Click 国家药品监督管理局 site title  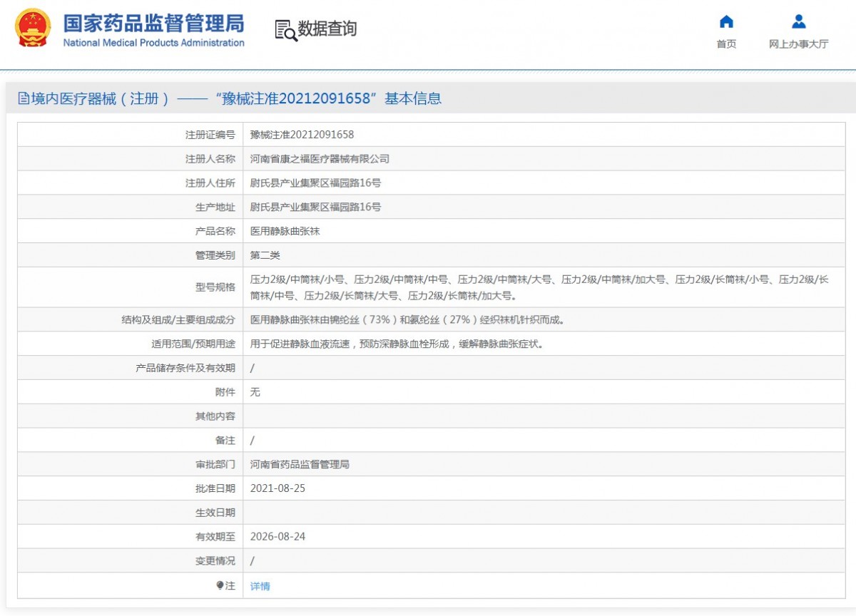[153, 24]
